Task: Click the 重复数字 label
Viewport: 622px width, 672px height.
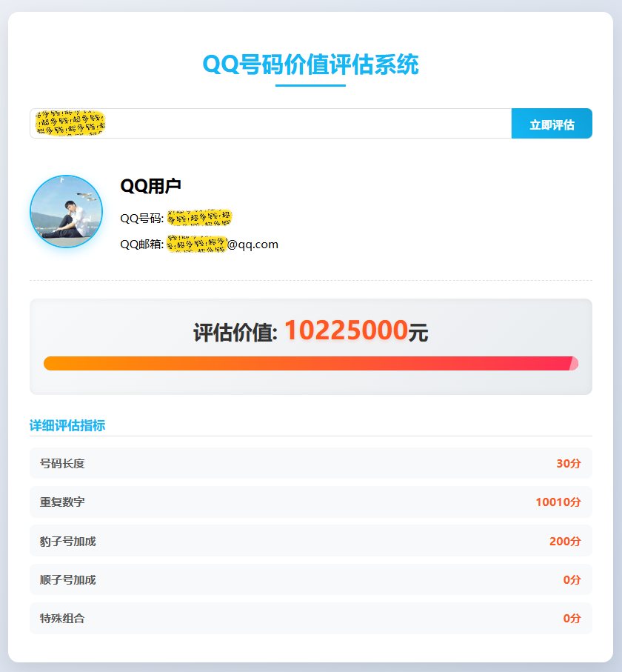Action: point(62,502)
